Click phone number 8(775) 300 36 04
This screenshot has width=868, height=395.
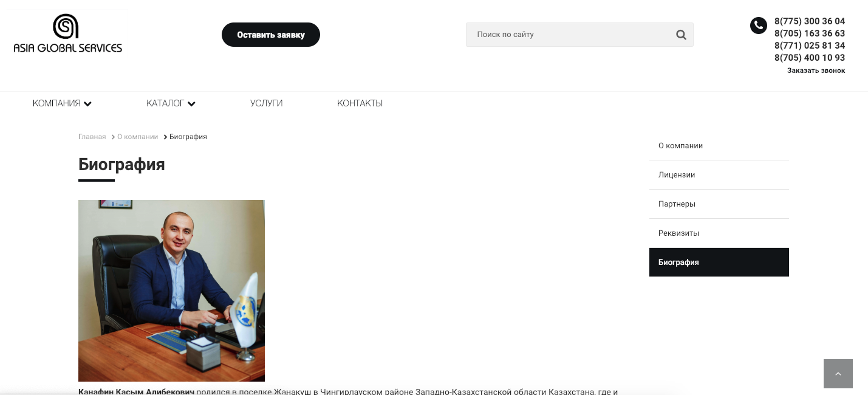tap(809, 21)
